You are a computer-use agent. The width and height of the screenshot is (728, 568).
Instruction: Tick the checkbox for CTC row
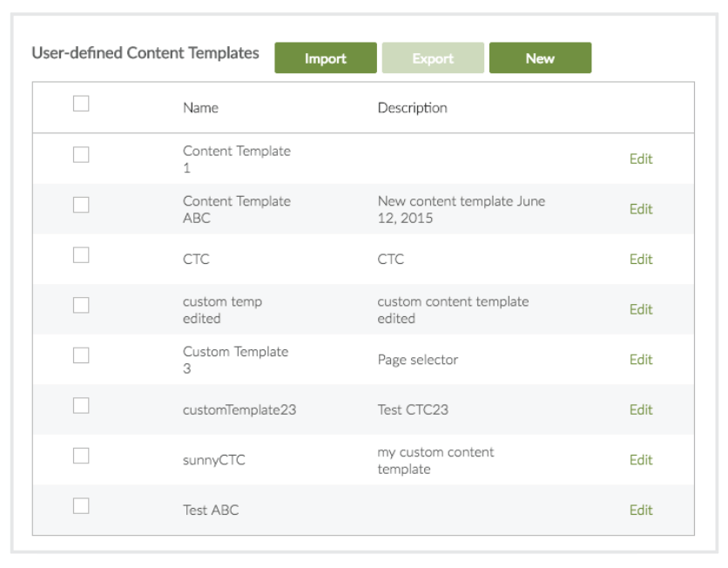[81, 255]
